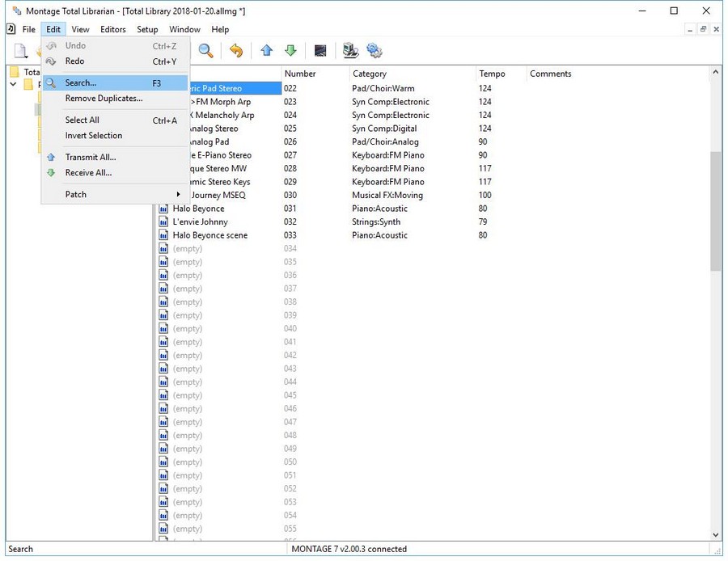Image resolution: width=728 pixels, height=561 pixels.
Task: Select the L'envie Johnny patch row
Action: tap(200, 221)
